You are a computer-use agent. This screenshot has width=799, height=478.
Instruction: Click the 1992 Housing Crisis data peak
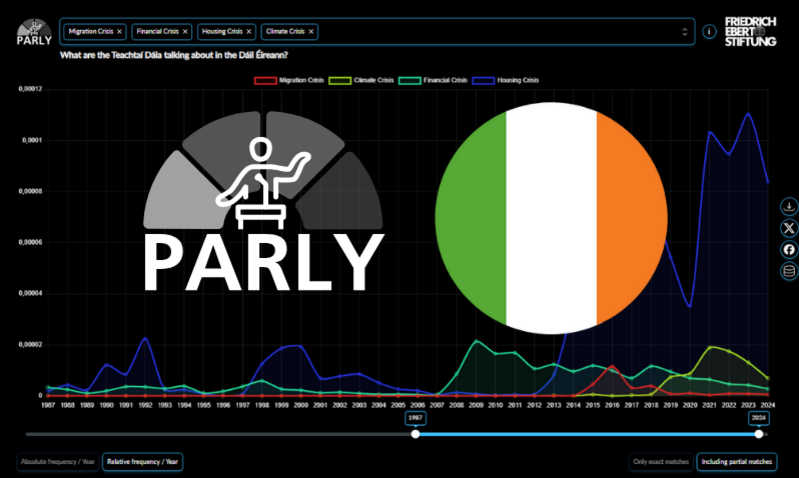click(x=145, y=338)
